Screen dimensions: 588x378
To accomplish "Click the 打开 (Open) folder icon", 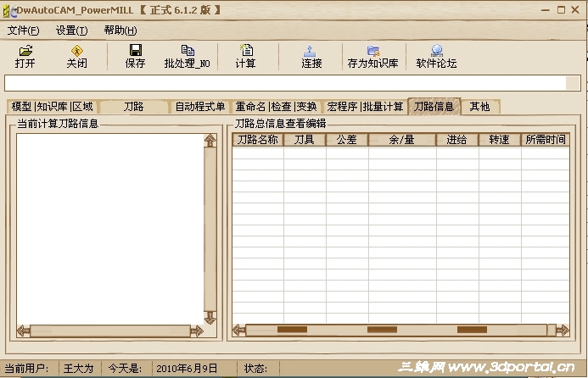I will tap(25, 51).
